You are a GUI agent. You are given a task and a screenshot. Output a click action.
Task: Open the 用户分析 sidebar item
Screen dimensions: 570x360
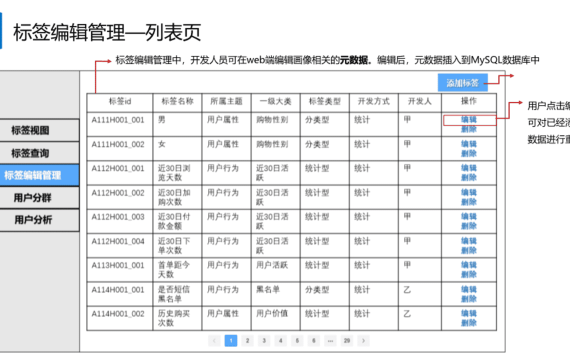coord(39,220)
